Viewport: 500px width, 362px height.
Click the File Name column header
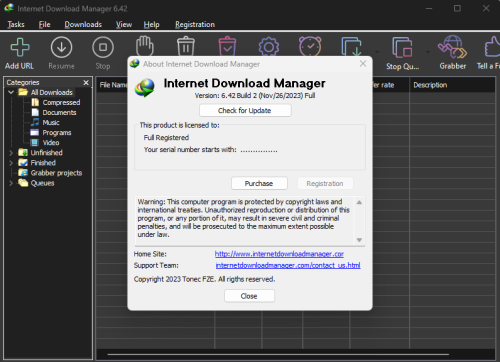[113, 85]
